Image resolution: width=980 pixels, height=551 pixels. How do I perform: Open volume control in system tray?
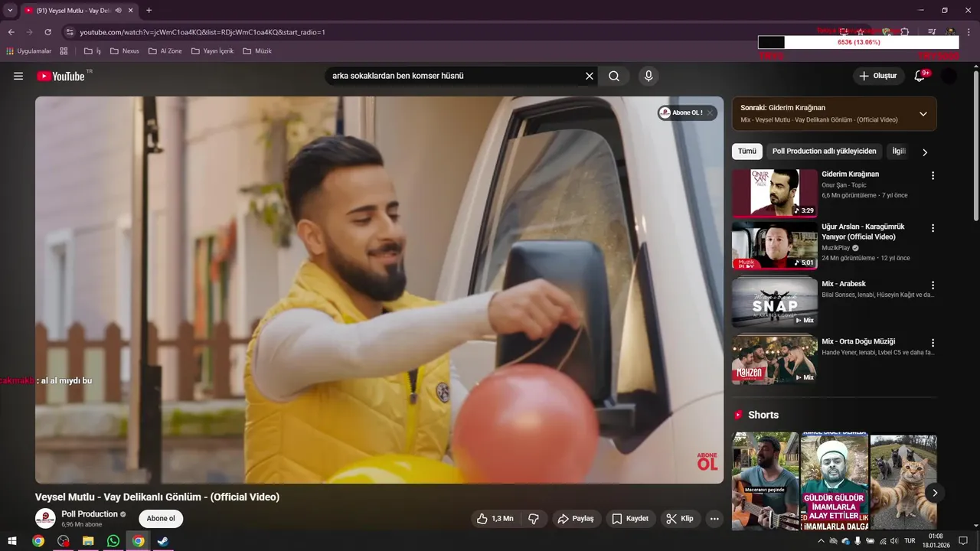893,541
